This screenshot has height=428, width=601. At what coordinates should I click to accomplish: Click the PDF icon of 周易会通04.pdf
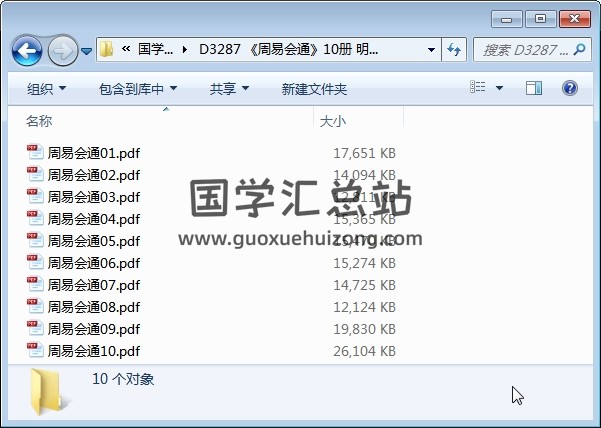click(x=35, y=218)
